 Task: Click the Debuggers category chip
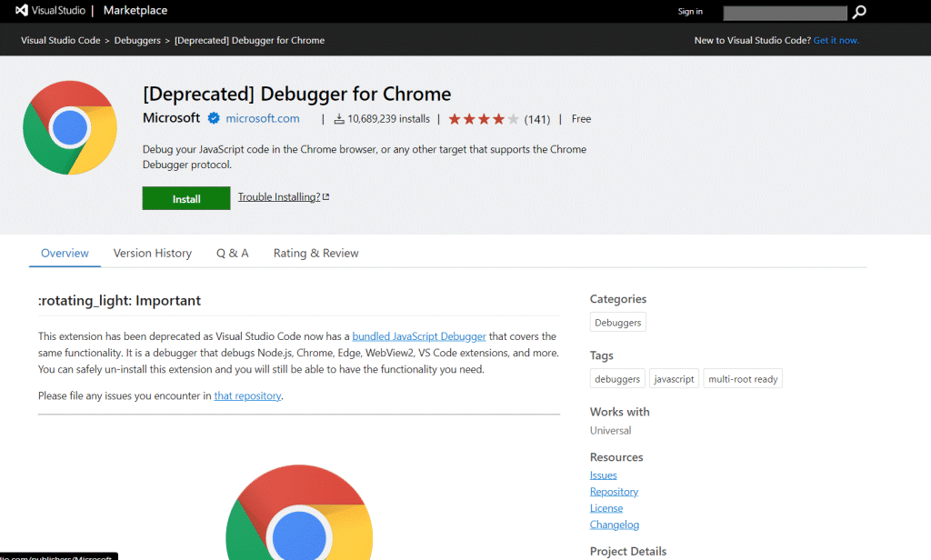coord(618,322)
